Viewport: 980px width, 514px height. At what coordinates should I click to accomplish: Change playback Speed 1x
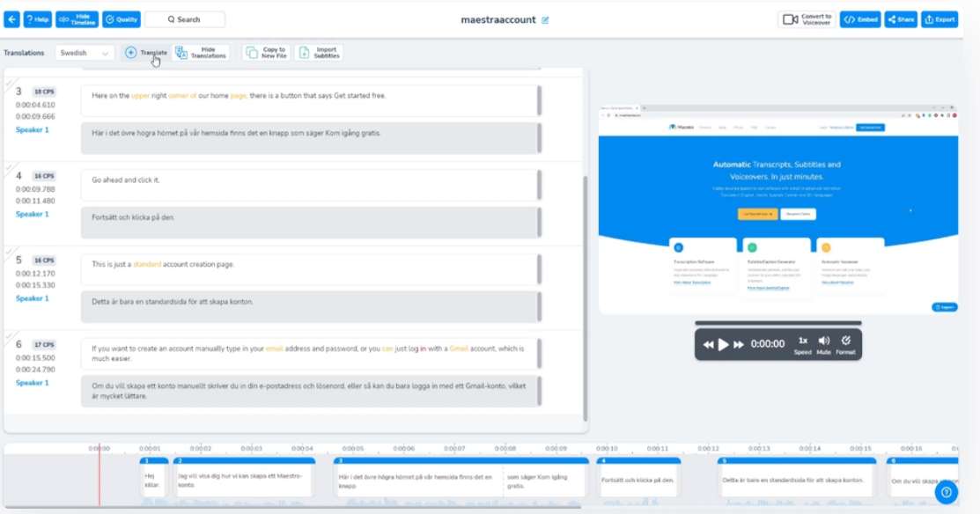(x=802, y=345)
